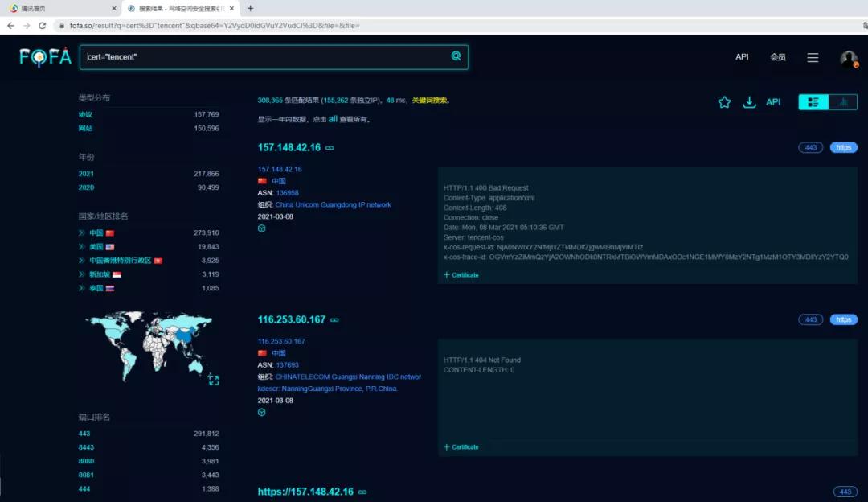
Task: Click the star favorite icon above results
Action: pyautogui.click(x=724, y=102)
